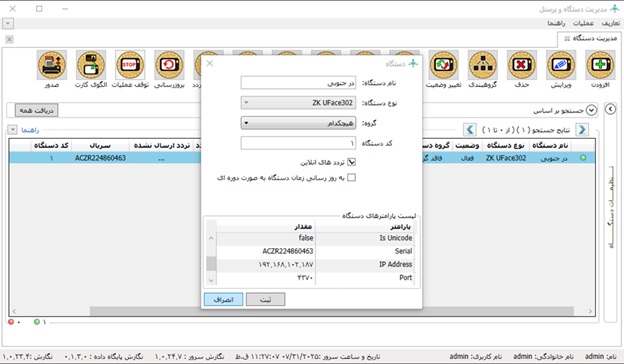Click the سریال column header
Viewport: 624px width, 364px height.
tap(100, 146)
